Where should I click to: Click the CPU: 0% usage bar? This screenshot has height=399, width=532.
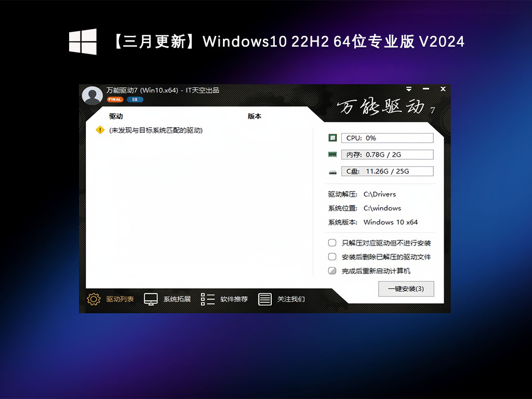[x=387, y=138]
